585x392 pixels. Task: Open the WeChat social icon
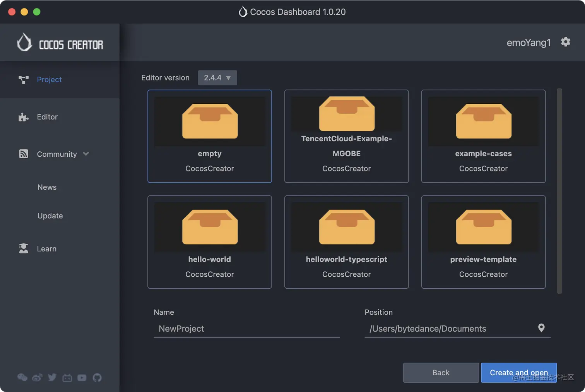pos(22,377)
